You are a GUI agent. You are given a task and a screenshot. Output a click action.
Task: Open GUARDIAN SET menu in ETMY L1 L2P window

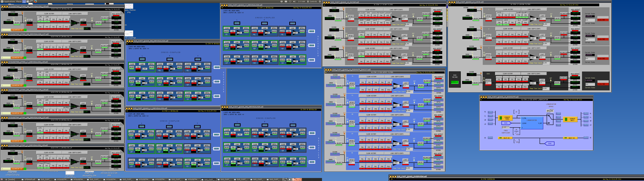(x=17, y=169)
